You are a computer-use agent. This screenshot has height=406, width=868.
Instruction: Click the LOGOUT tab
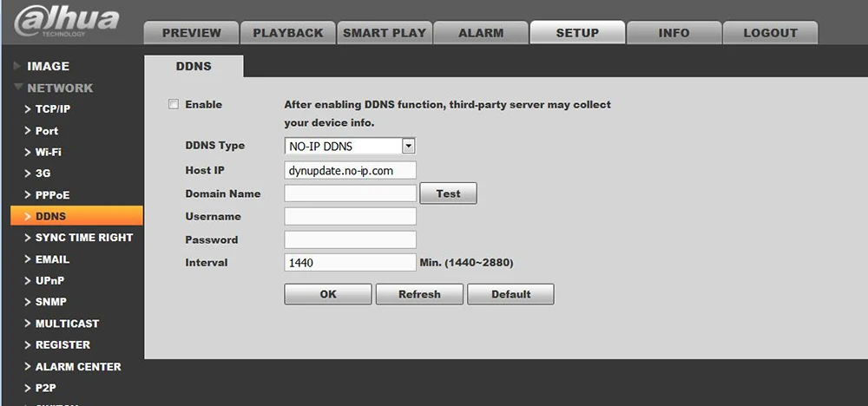pyautogui.click(x=770, y=33)
